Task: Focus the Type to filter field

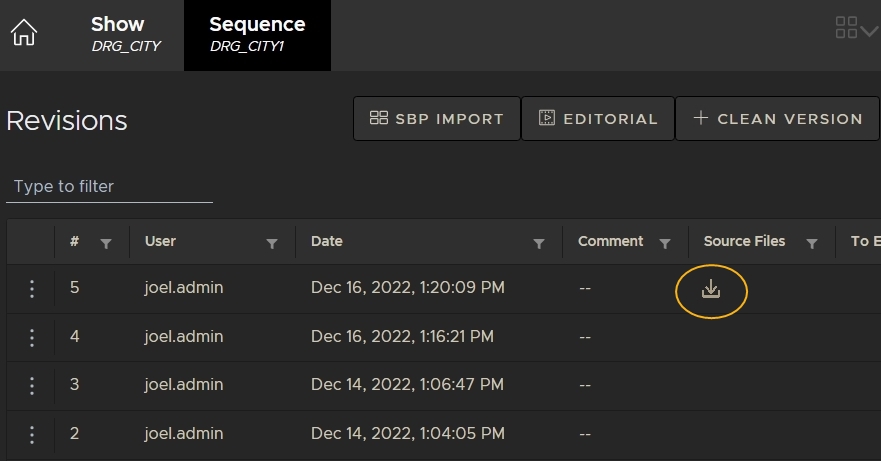Action: pyautogui.click(x=109, y=187)
